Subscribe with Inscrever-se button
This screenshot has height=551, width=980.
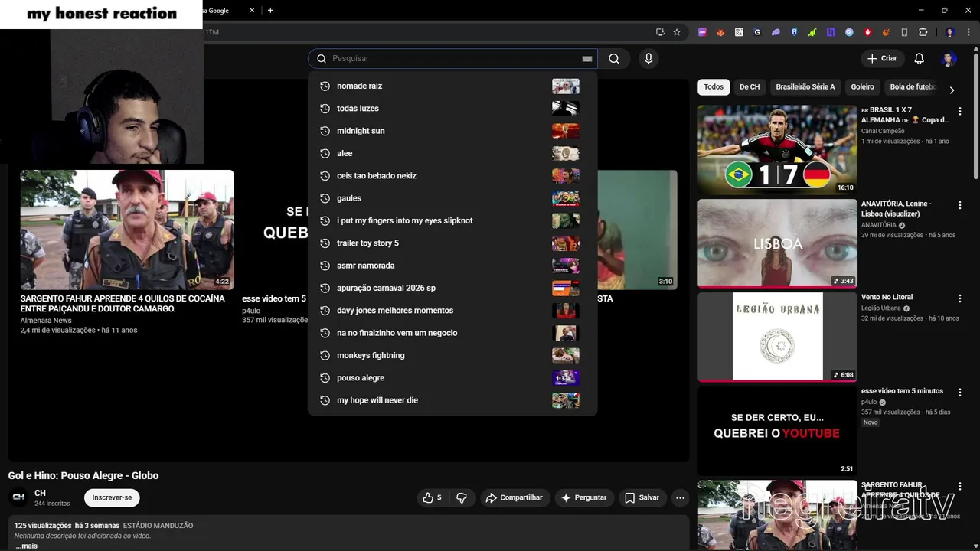click(112, 497)
